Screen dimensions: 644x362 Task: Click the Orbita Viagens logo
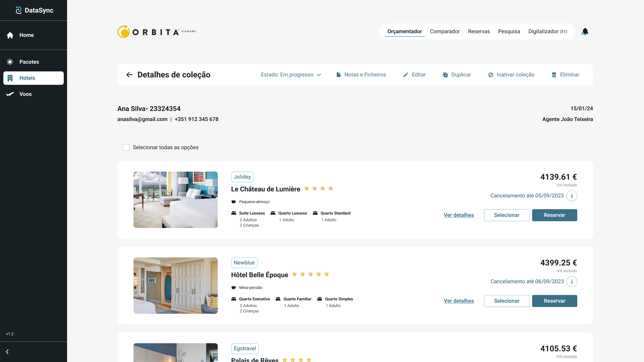(x=156, y=32)
